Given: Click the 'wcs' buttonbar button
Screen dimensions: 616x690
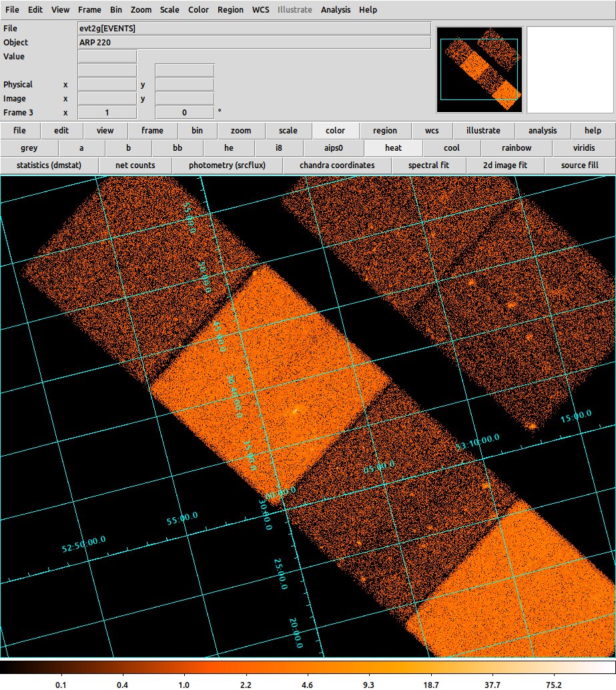Looking at the screenshot, I should 432,131.
